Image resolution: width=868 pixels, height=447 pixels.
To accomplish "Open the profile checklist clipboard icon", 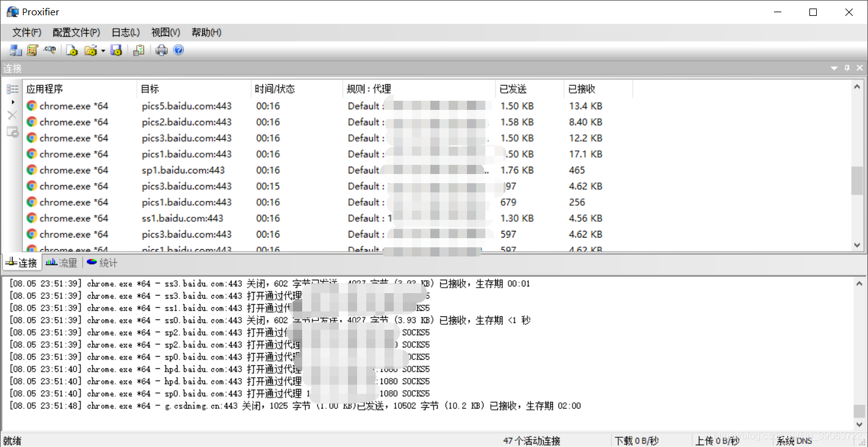I will pos(139,51).
